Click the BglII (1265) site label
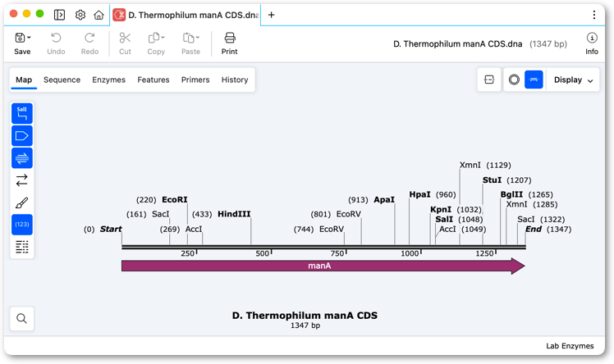 pos(527,194)
